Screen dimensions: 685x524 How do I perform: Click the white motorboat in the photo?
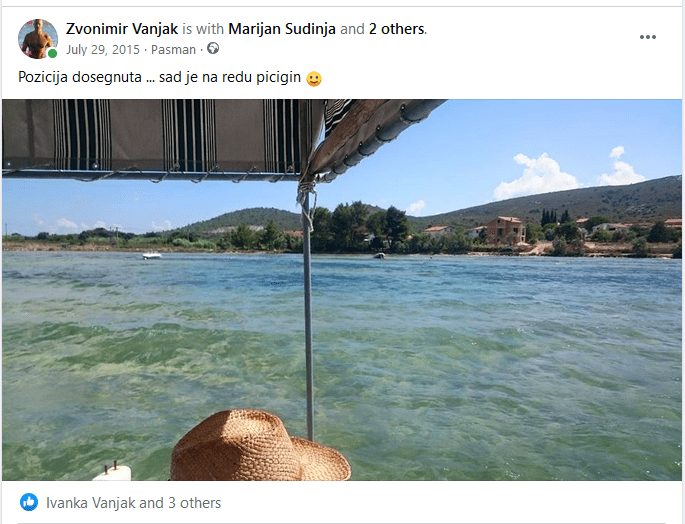[152, 255]
